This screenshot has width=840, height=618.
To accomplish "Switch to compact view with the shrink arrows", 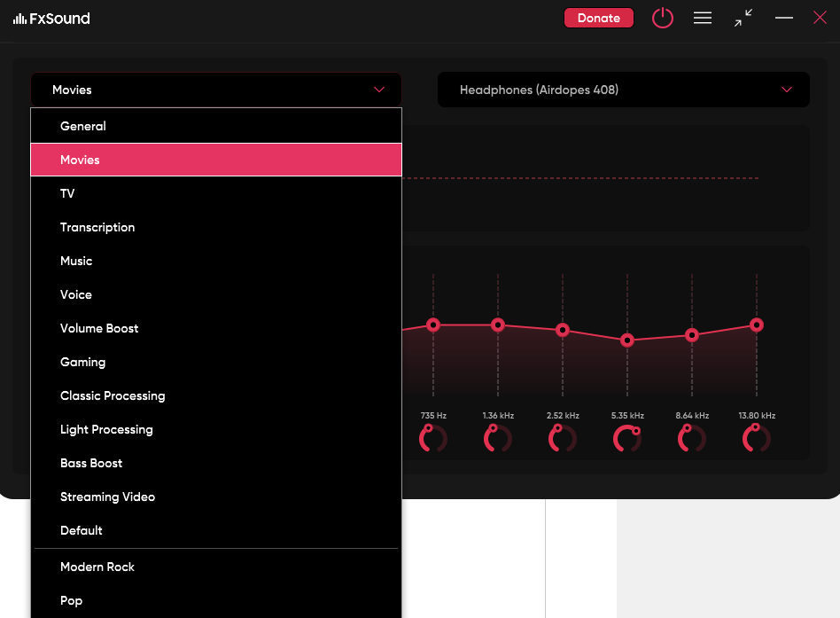I will point(743,19).
